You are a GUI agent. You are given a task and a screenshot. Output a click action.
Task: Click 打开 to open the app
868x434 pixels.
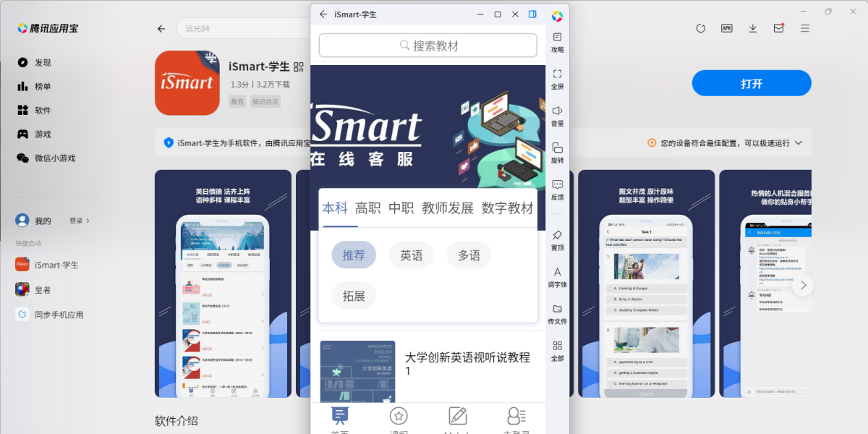pyautogui.click(x=751, y=82)
